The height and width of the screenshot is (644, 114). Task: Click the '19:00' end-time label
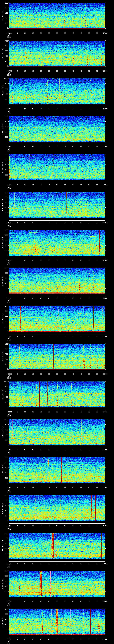click(x=105, y=109)
